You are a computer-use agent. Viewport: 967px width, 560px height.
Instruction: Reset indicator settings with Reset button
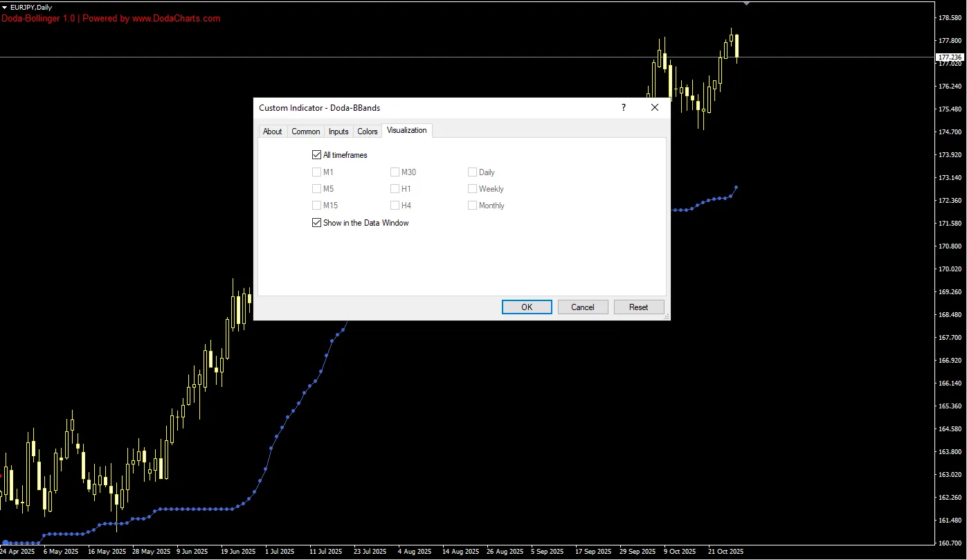tap(639, 307)
